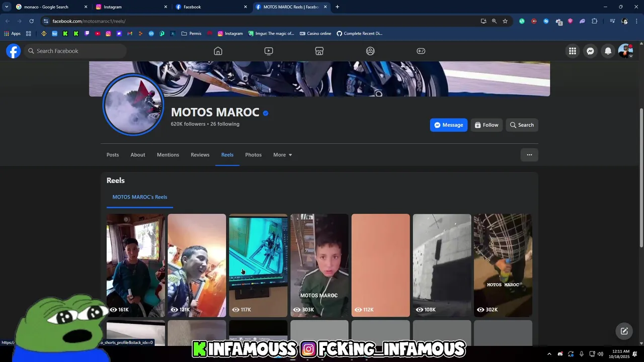This screenshot has width=644, height=362.
Task: Open the three-dot page options menu
Action: [x=529, y=155]
